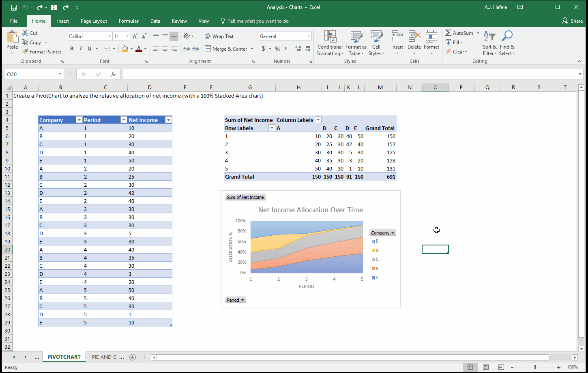Open Sort & Filter menu
The width and height of the screenshot is (588, 373).
tap(490, 43)
